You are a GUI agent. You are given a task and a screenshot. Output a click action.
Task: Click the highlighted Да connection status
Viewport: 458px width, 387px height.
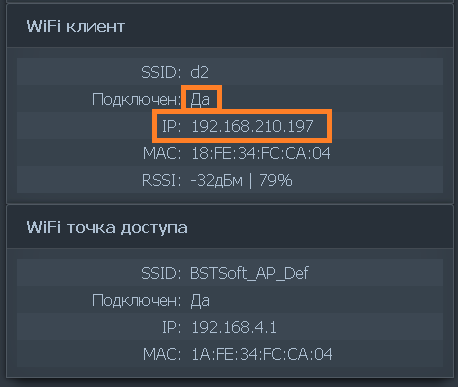click(x=200, y=99)
